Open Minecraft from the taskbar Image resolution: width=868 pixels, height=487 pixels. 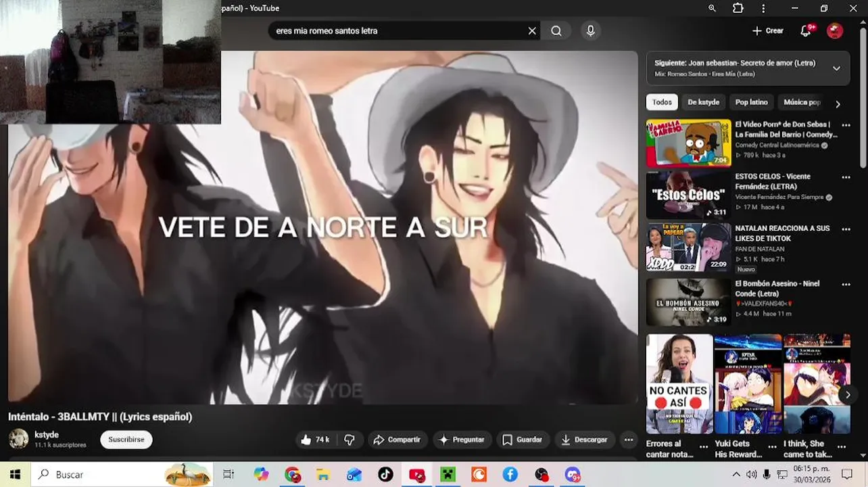448,475
